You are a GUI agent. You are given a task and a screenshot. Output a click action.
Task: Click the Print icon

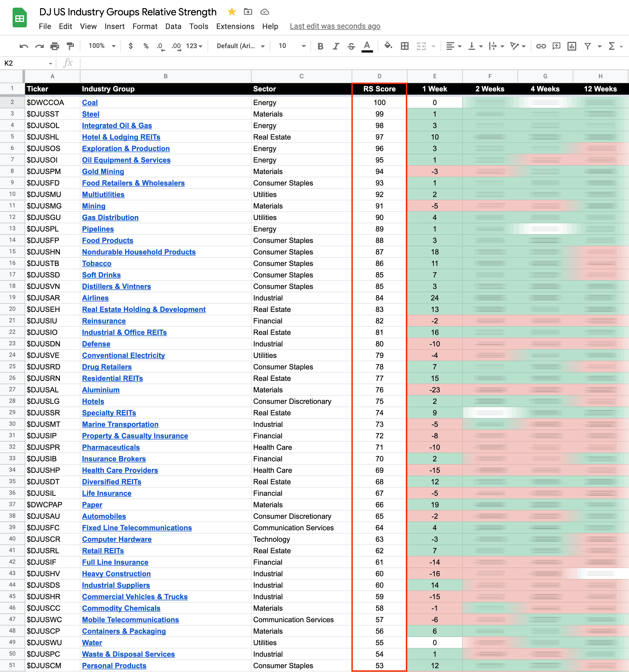[55, 46]
